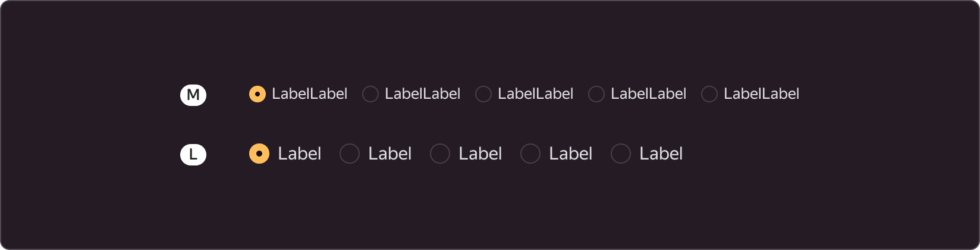
Task: Click the fourth Label text in row L
Action: (x=571, y=154)
